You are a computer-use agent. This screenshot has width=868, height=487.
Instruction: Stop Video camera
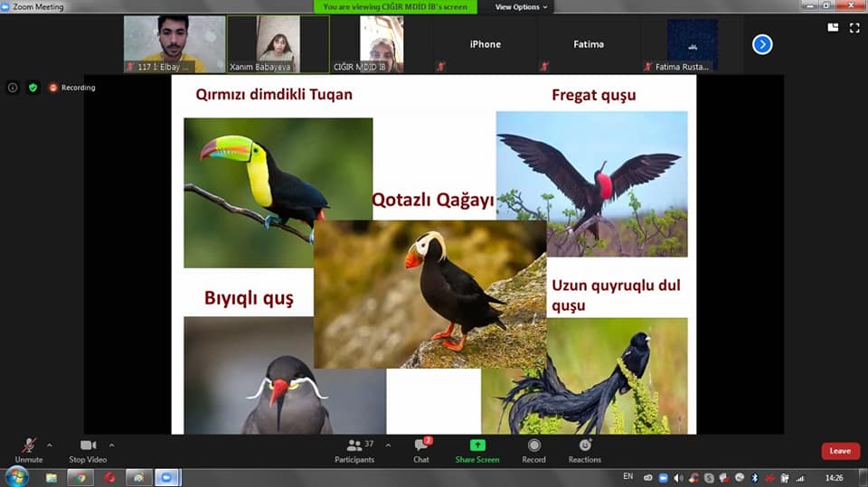click(x=88, y=449)
